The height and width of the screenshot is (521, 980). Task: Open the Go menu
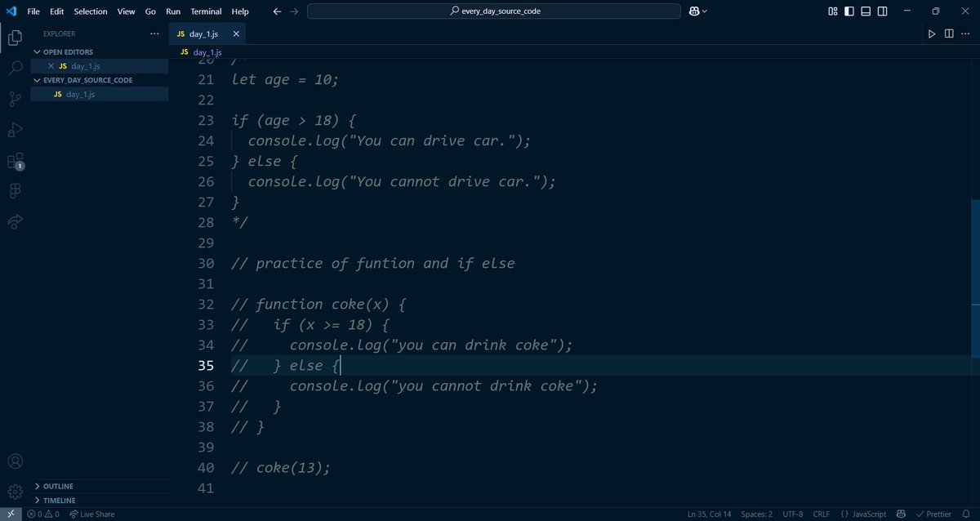coord(150,11)
